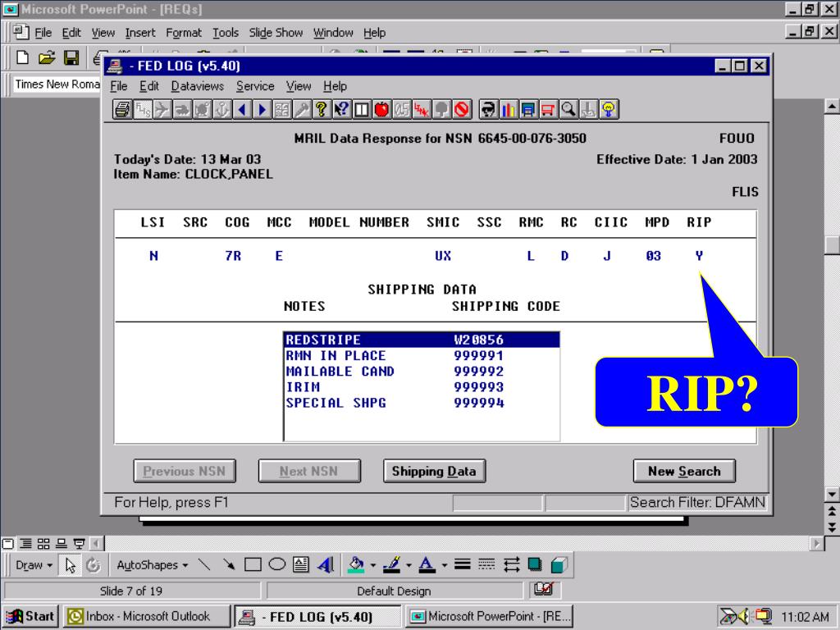Open the Dataviews menu
The image size is (840, 630).
[197, 86]
